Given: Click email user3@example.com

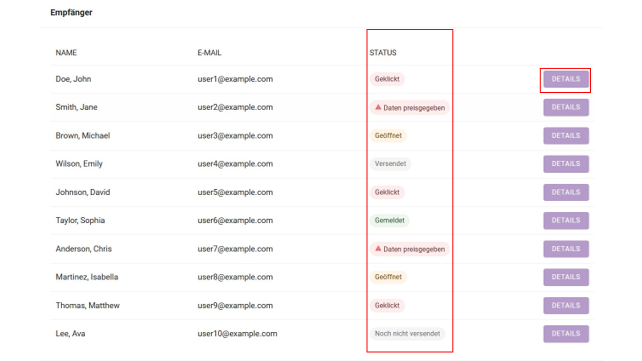Looking at the screenshot, I should click(235, 135).
